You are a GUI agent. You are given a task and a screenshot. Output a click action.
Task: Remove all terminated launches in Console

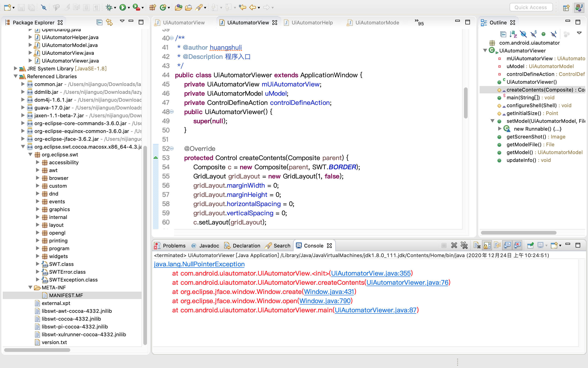tap(464, 246)
